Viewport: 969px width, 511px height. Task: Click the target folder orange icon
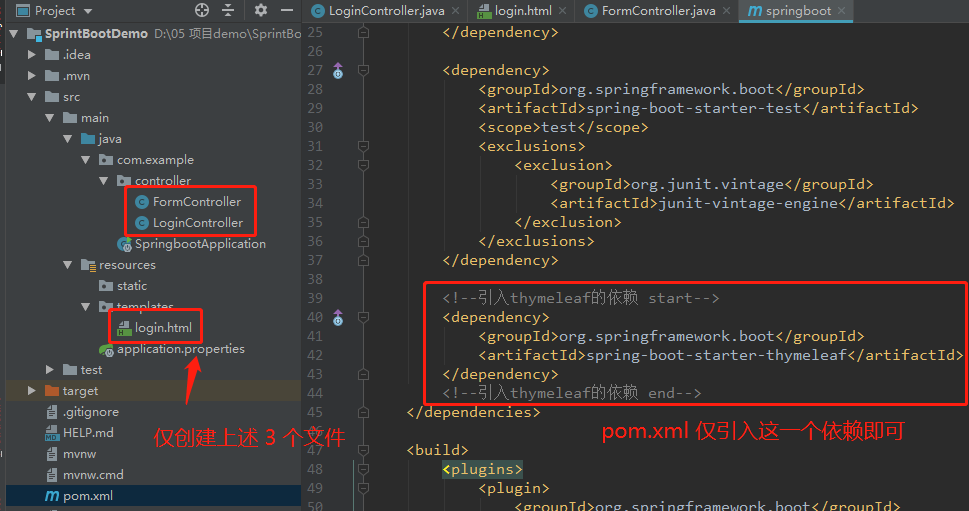pos(52,391)
